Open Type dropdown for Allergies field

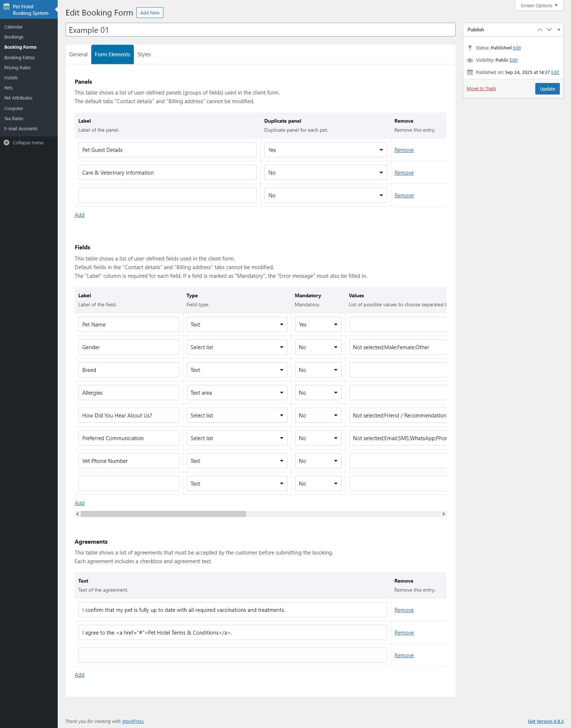237,393
